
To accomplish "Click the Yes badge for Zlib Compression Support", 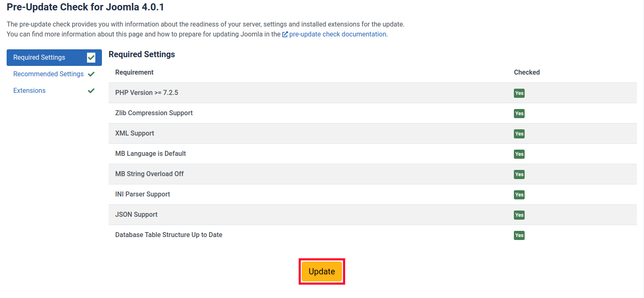I will (519, 114).
